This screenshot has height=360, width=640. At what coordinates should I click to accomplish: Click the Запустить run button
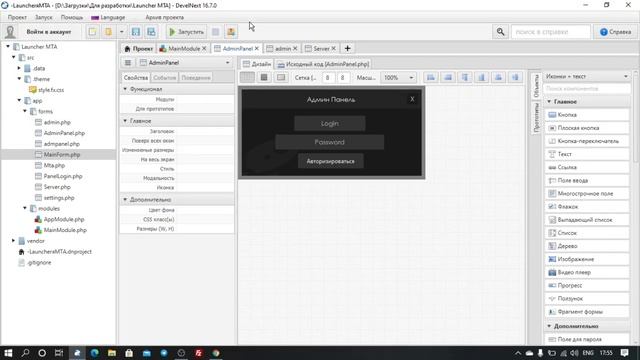186,32
